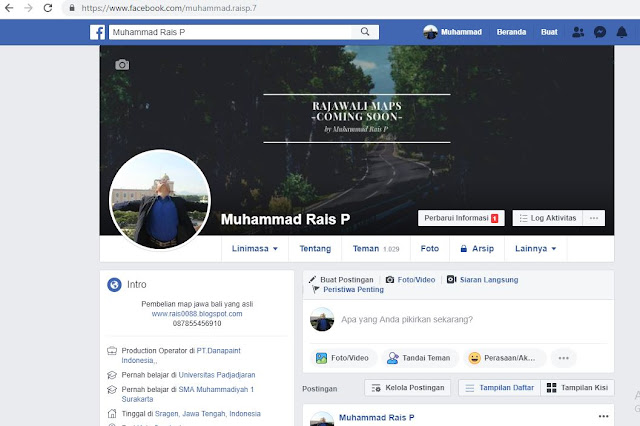Screen dimensions: 640x426
Task: Open the PT.Danapaint Indonesia link
Action: click(x=181, y=355)
